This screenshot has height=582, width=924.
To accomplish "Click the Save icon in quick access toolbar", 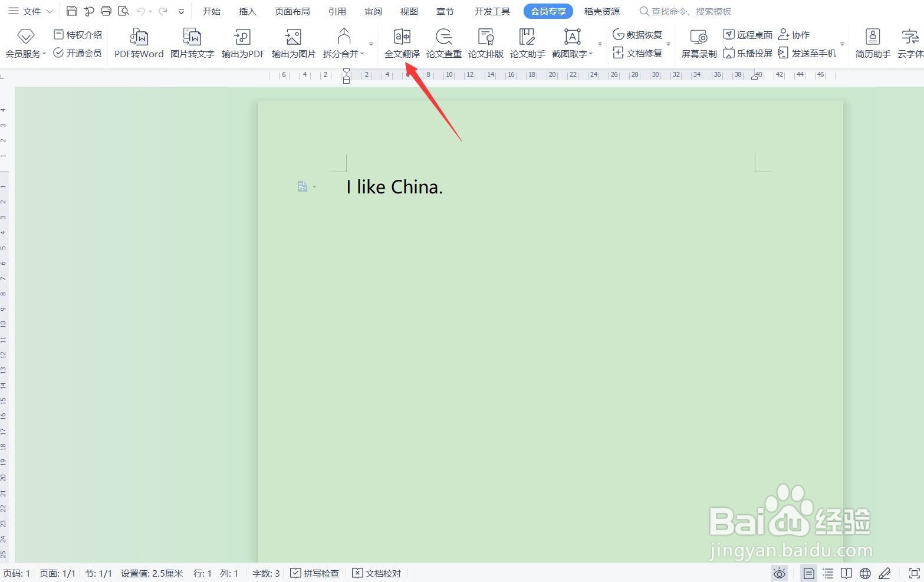I will [x=72, y=11].
